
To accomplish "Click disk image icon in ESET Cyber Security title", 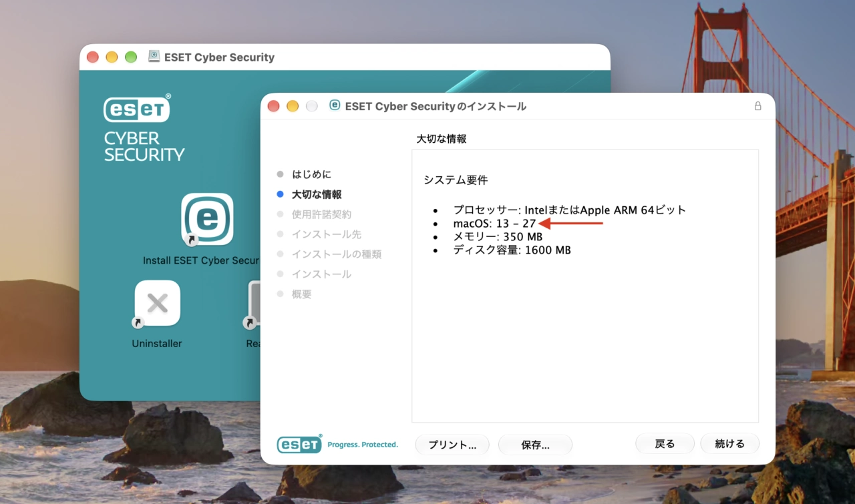I will [x=154, y=57].
